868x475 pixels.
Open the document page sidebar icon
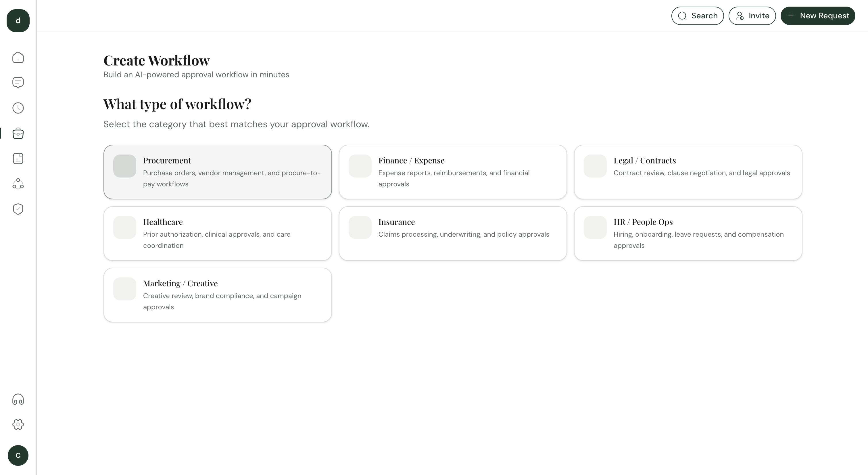[18, 159]
